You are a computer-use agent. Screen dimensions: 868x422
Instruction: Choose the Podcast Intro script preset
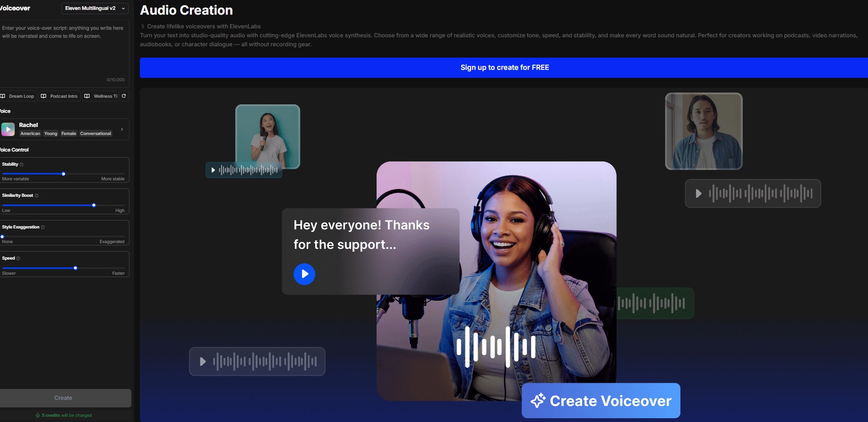point(60,96)
